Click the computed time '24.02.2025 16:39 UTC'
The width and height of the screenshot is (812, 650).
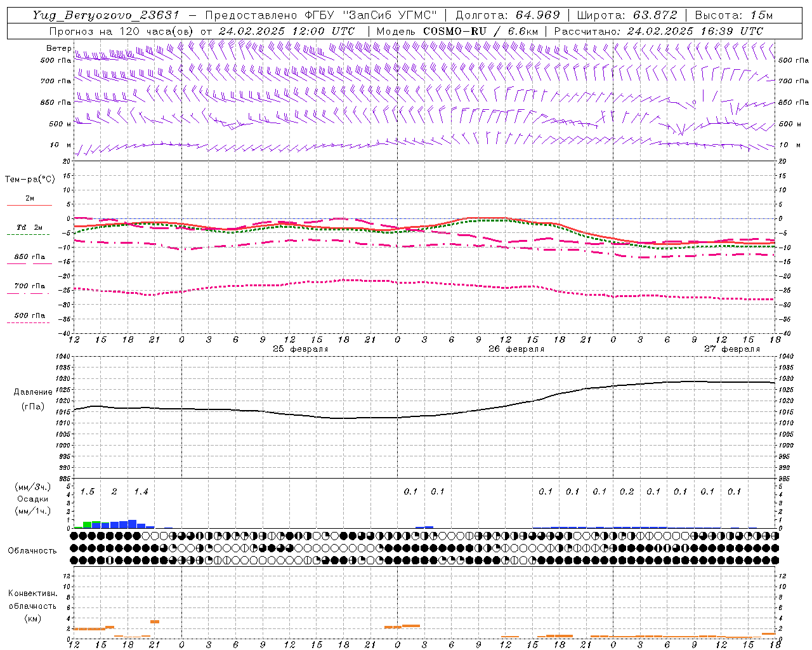pos(695,31)
